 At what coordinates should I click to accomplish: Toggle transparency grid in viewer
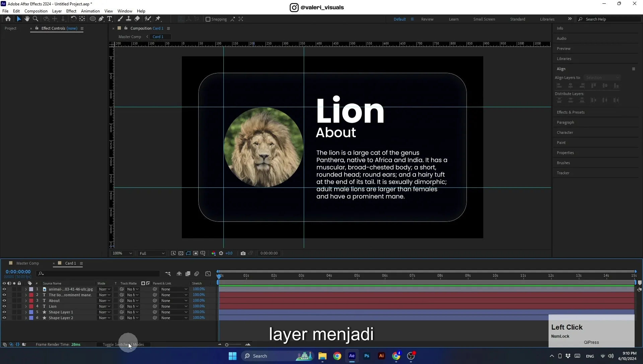tap(181, 253)
